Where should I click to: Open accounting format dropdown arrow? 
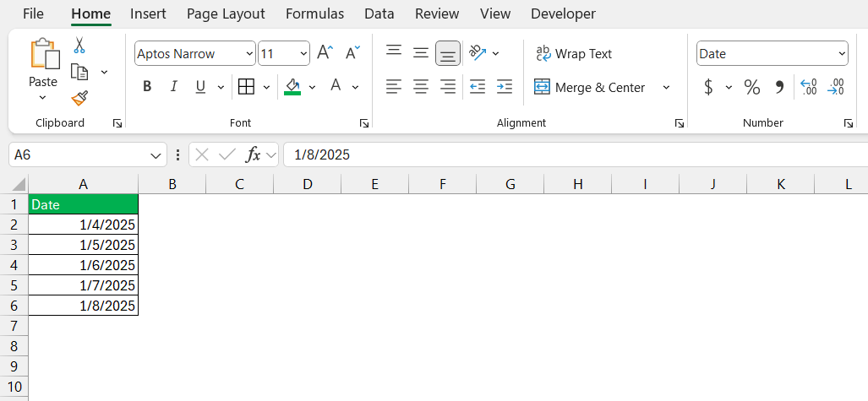[x=729, y=87]
